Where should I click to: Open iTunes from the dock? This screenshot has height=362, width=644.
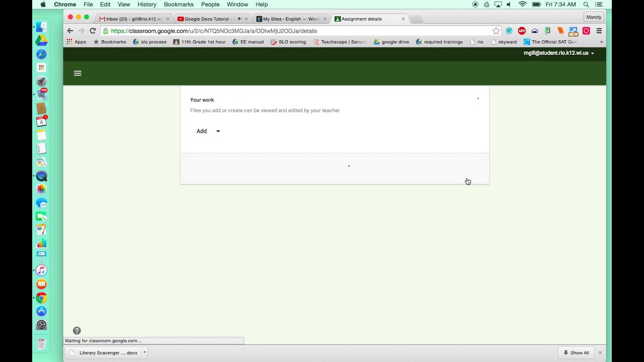tap(41, 270)
